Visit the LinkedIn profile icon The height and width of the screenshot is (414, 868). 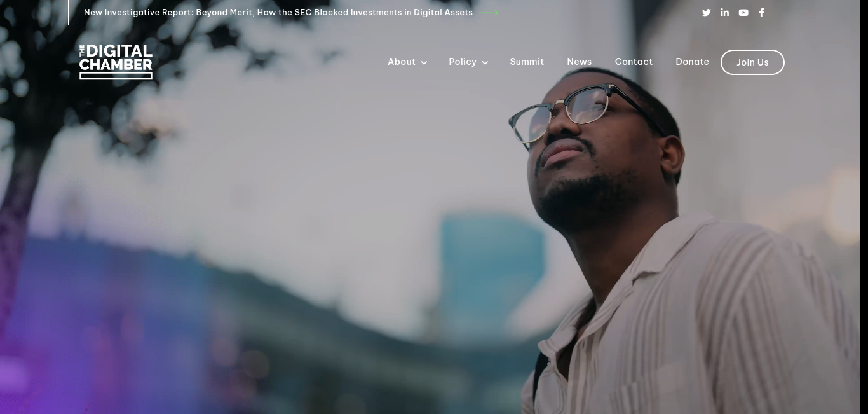tap(724, 13)
